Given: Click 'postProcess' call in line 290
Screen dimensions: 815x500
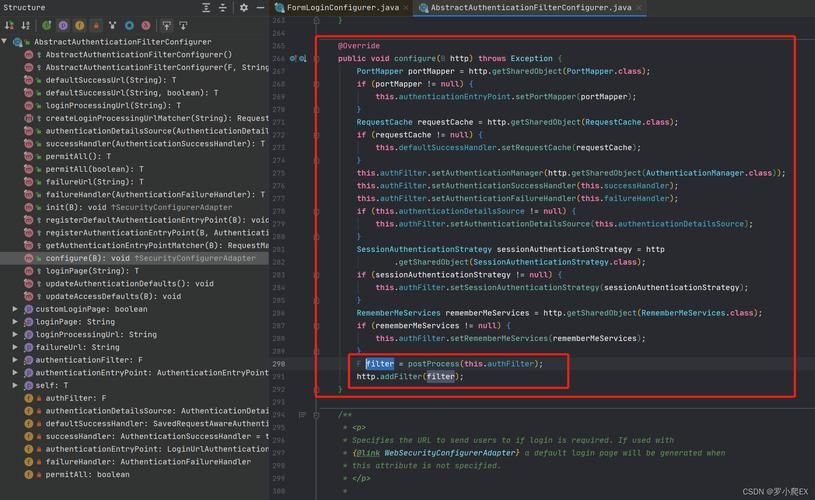Looking at the screenshot, I should 433,364.
